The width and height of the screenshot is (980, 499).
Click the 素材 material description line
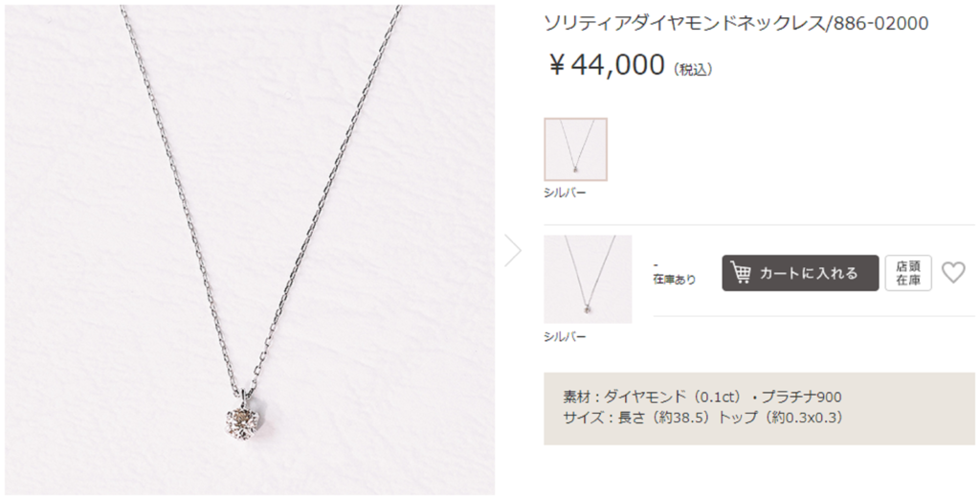coord(702,397)
